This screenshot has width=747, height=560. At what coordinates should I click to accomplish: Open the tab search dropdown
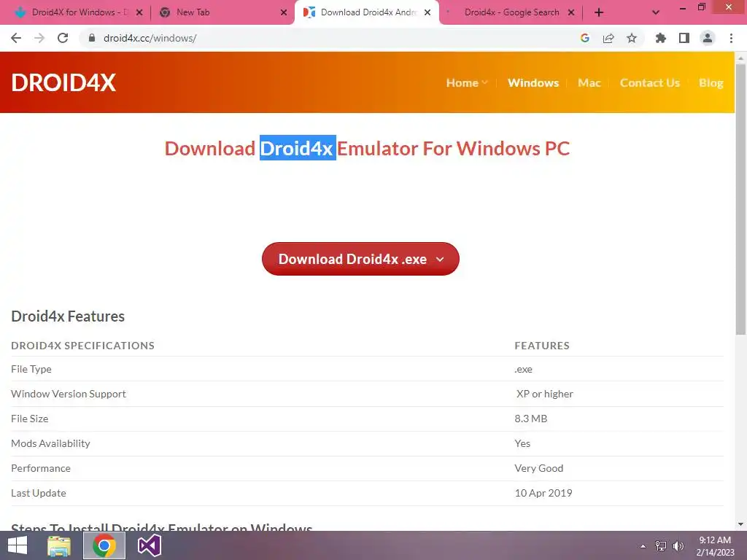(x=656, y=12)
